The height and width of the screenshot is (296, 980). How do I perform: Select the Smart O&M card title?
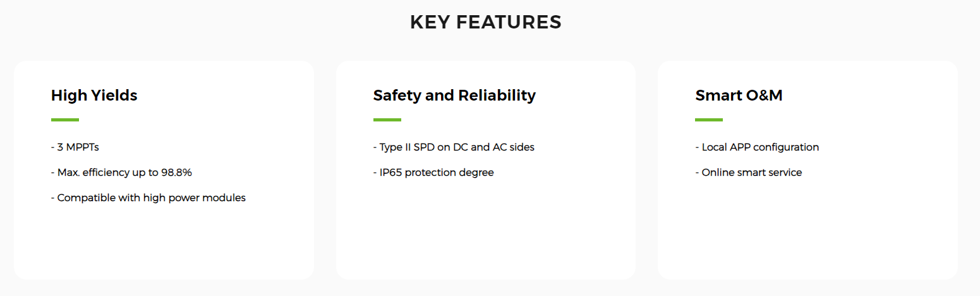739,96
